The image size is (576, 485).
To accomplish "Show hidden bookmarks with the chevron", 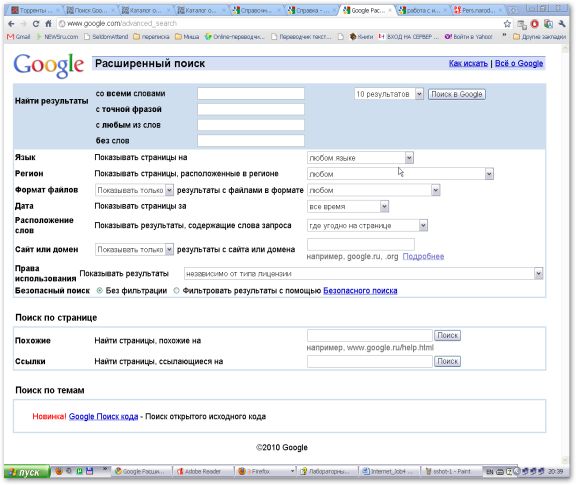I will tap(504, 36).
